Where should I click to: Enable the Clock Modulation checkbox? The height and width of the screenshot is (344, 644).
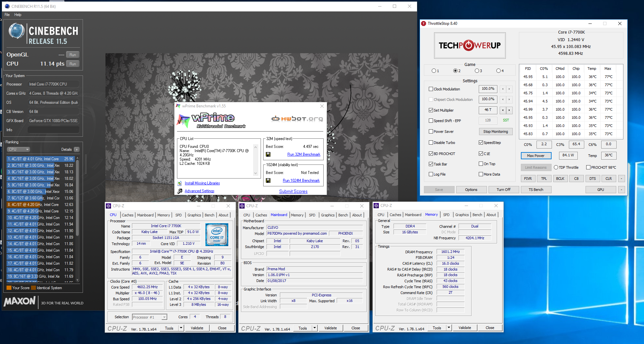coord(431,89)
